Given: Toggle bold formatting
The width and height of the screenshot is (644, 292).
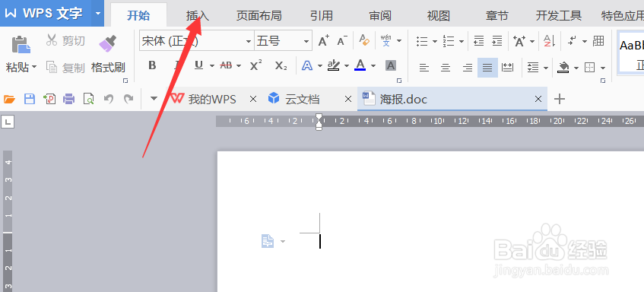Looking at the screenshot, I should (x=152, y=65).
